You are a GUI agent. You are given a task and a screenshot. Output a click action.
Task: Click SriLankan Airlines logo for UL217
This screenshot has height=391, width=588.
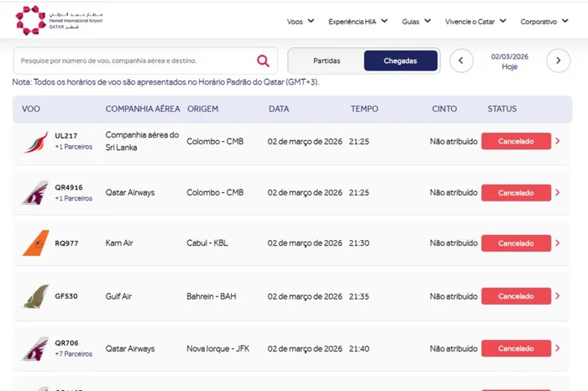pyautogui.click(x=35, y=141)
